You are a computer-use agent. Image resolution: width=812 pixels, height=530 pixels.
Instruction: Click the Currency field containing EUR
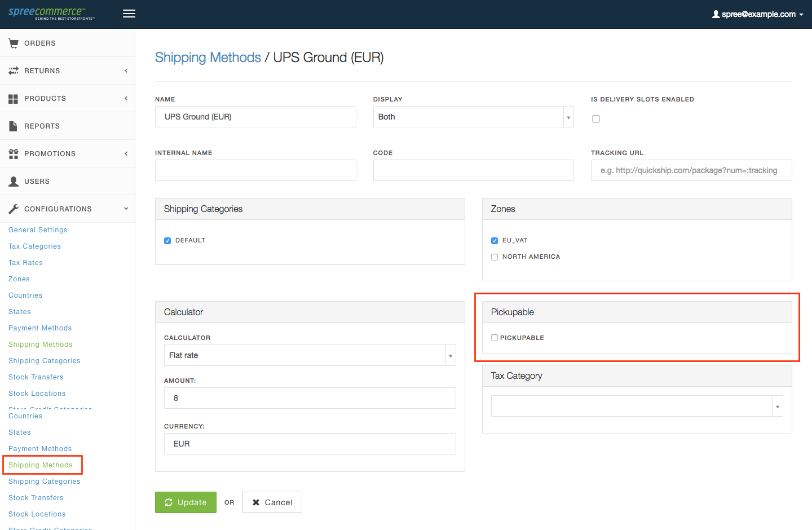[x=310, y=444]
